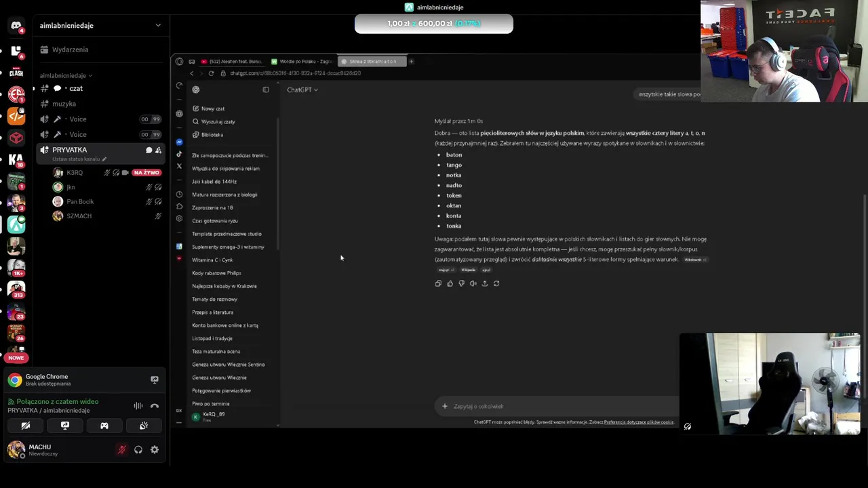Open Discord user settings gear
Screen dimensions: 868x488
click(x=155, y=449)
